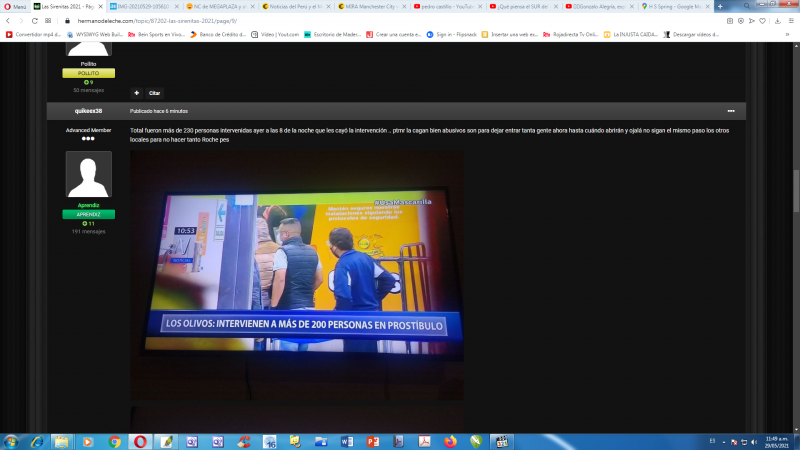Open the post options three-dot menu
The width and height of the screenshot is (800, 450).
[x=731, y=110]
